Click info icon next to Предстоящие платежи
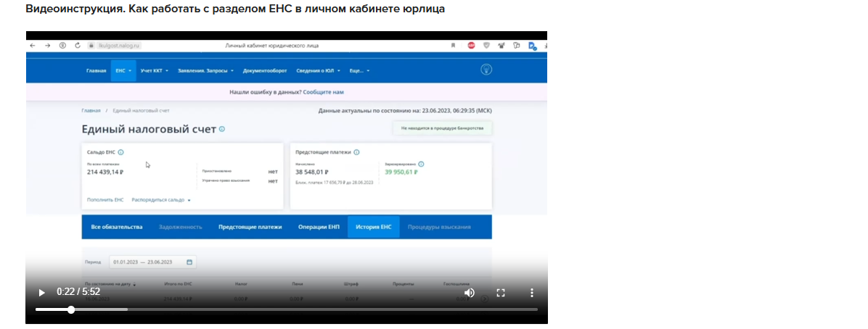This screenshot has width=868, height=329. coord(356,152)
